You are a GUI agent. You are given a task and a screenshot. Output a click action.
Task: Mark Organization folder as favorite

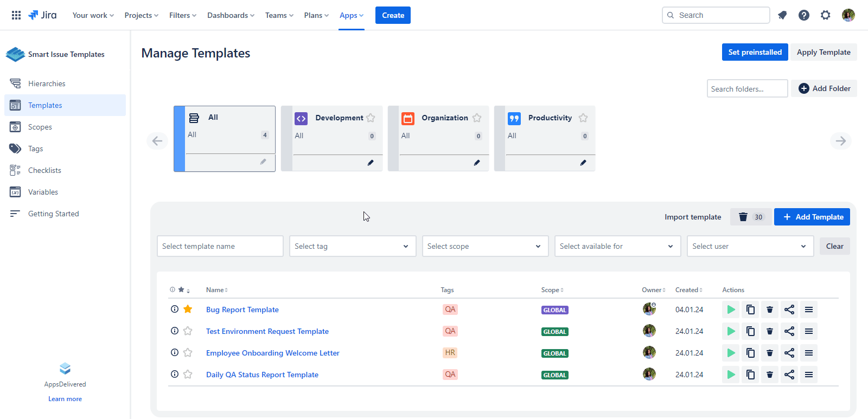[477, 118]
